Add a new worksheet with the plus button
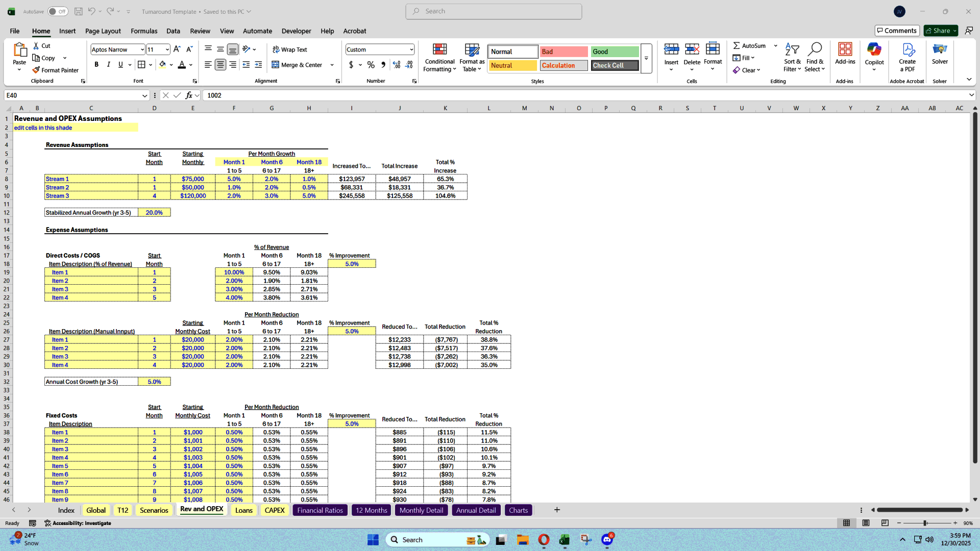This screenshot has height=551, width=980. (556, 510)
